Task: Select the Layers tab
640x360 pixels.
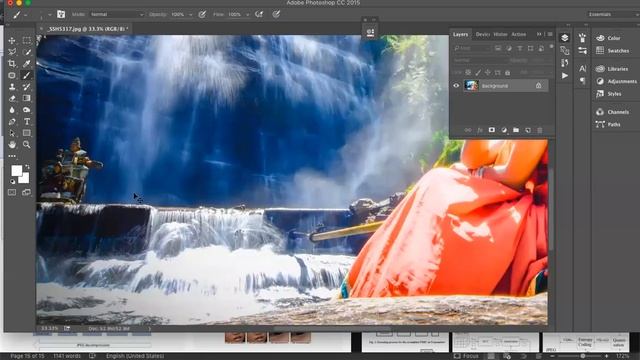Action: pos(460,34)
